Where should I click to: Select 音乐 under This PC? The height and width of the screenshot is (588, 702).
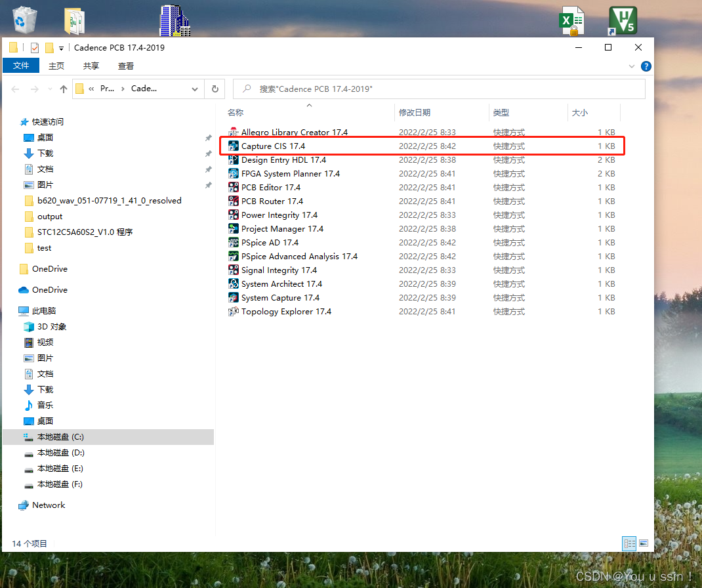click(45, 406)
